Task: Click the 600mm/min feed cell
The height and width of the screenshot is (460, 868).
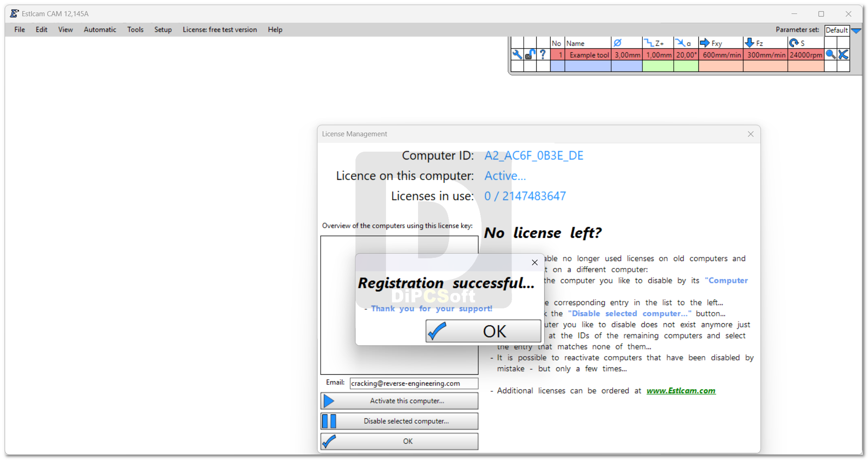Action: coord(721,55)
